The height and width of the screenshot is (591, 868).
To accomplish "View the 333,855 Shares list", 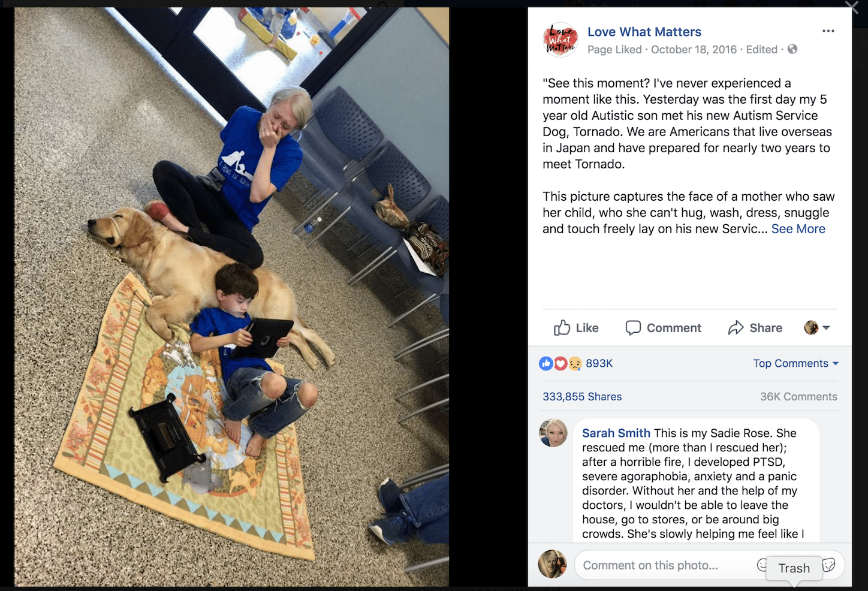I will pos(582,397).
